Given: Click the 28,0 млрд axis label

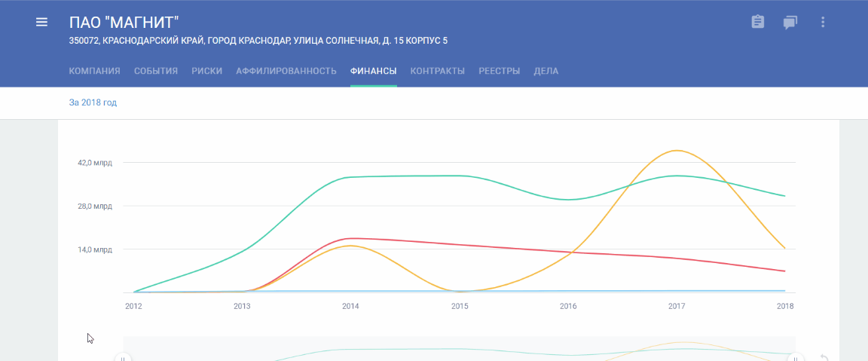Looking at the screenshot, I should [x=95, y=206].
